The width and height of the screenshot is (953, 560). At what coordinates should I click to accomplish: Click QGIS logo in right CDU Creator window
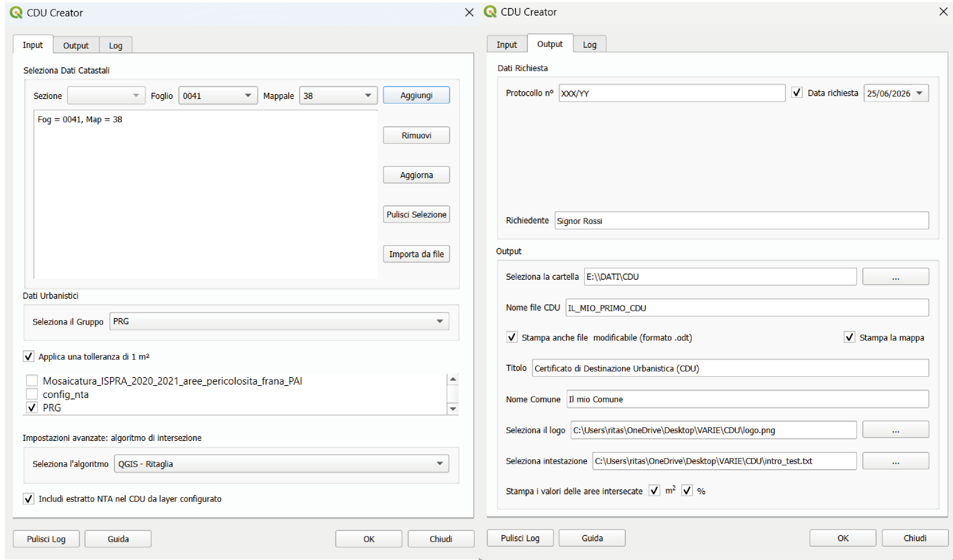(490, 12)
